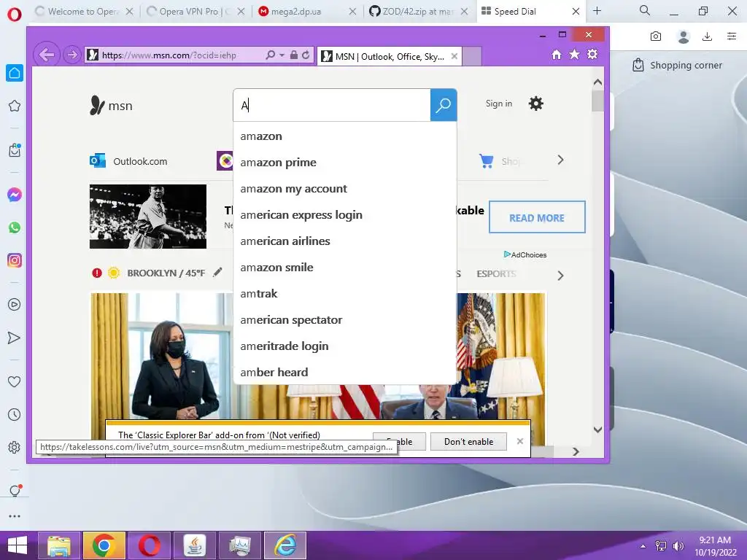Click AdChoices link
The height and width of the screenshot is (560, 747).
click(525, 254)
